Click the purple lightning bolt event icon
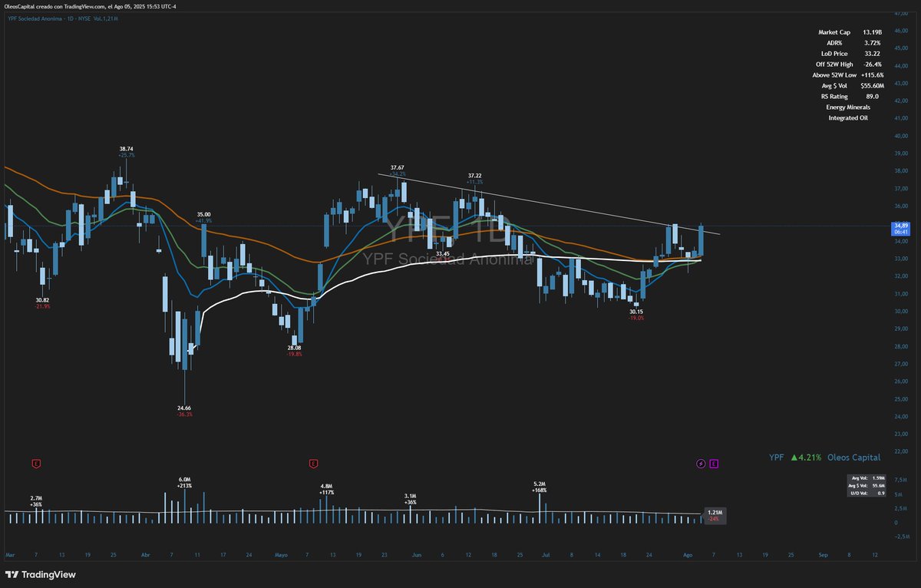 [x=700, y=464]
